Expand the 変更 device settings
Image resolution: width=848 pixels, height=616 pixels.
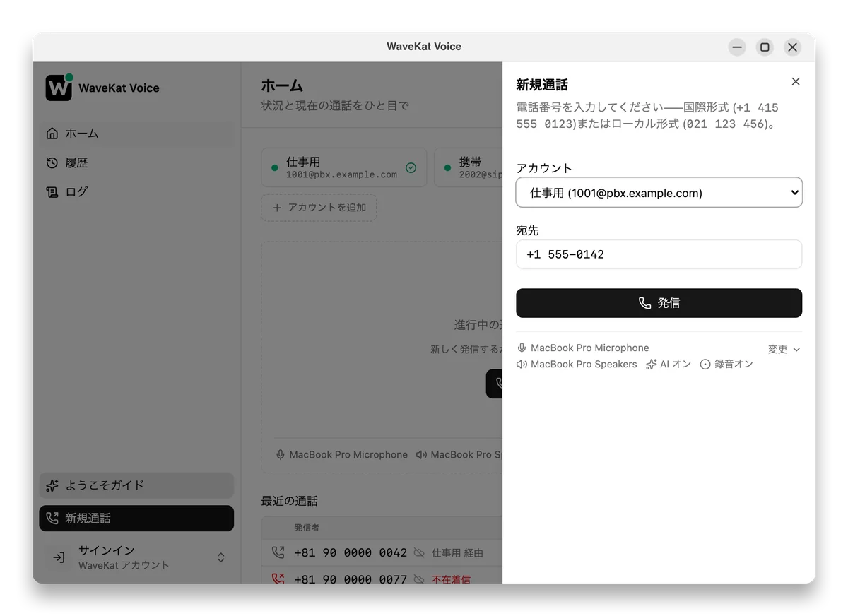click(784, 349)
